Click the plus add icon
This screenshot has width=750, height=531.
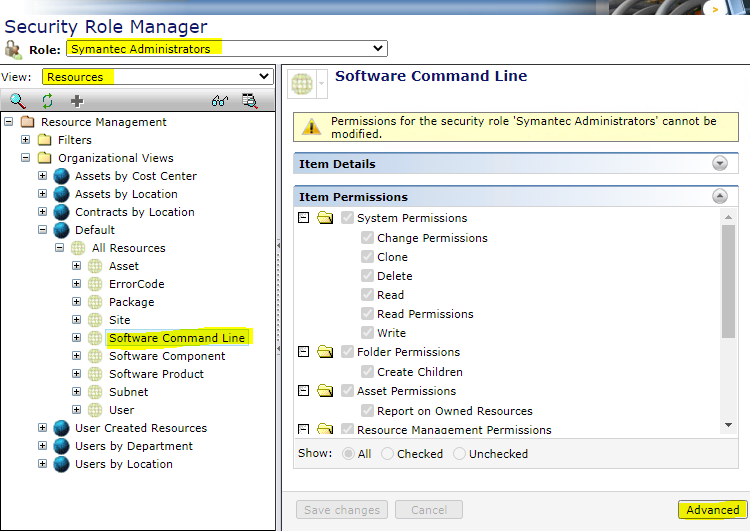[x=76, y=100]
